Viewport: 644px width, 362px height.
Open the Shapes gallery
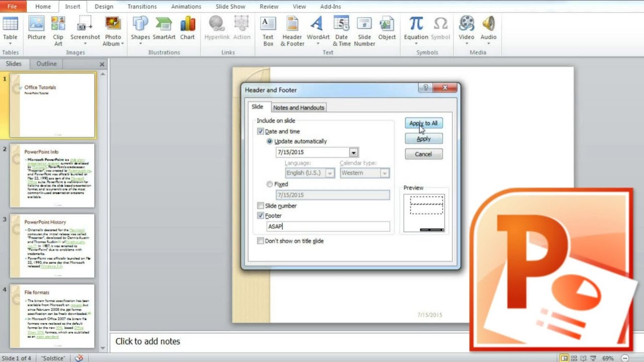point(140,30)
